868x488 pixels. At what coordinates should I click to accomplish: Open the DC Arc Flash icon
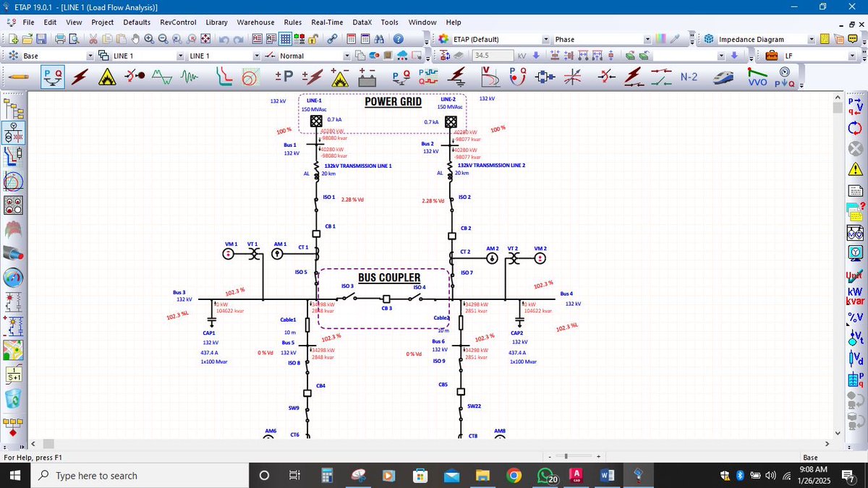[x=339, y=76]
